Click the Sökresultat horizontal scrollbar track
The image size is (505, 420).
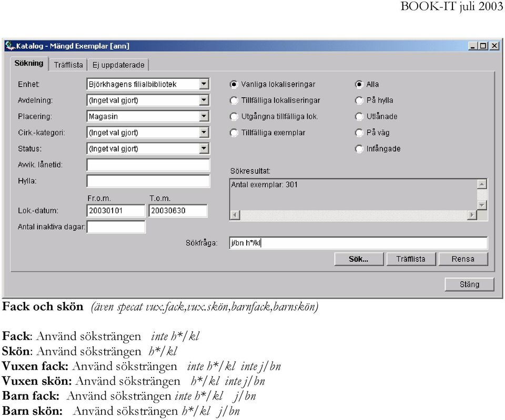(x=353, y=214)
